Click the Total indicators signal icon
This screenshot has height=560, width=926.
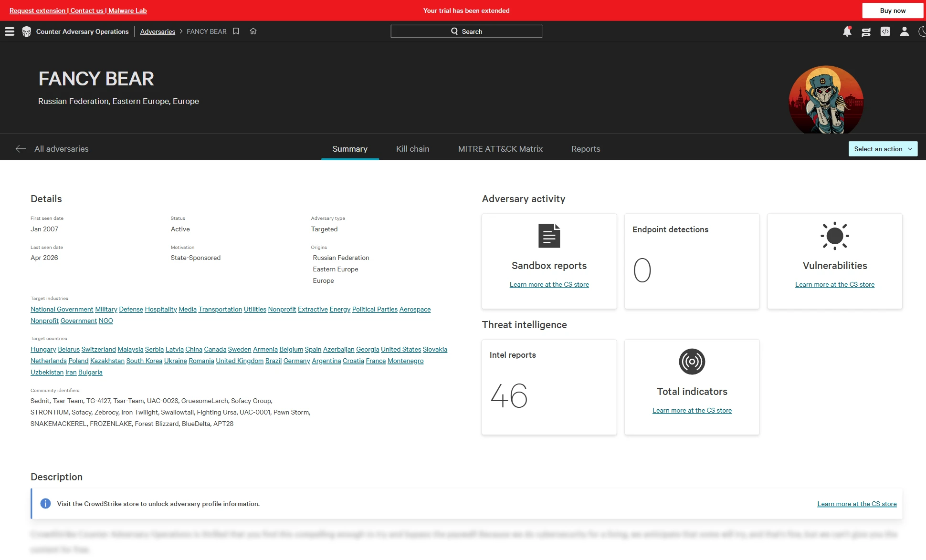(692, 362)
